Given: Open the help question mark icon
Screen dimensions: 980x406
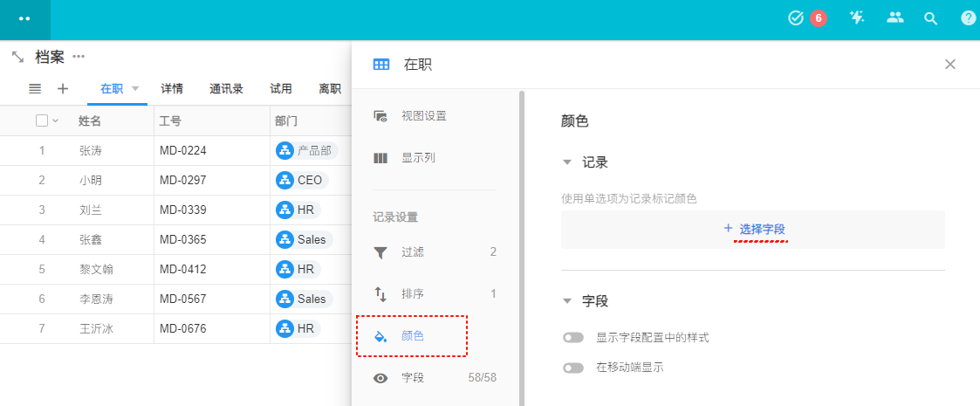Looking at the screenshot, I should (x=968, y=18).
